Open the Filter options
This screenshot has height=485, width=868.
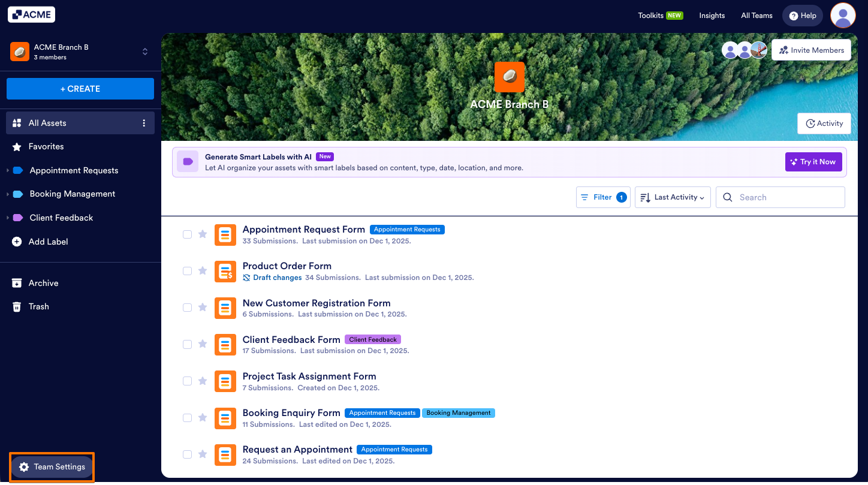coord(603,197)
